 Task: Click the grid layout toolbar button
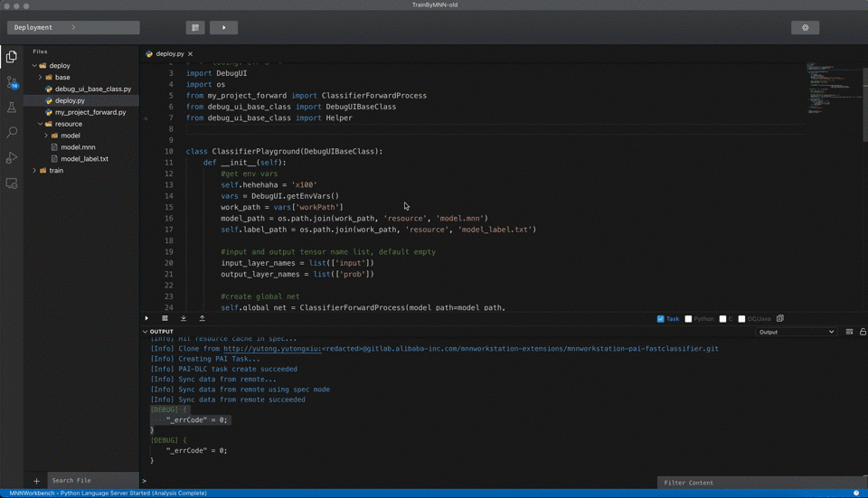(x=195, y=28)
